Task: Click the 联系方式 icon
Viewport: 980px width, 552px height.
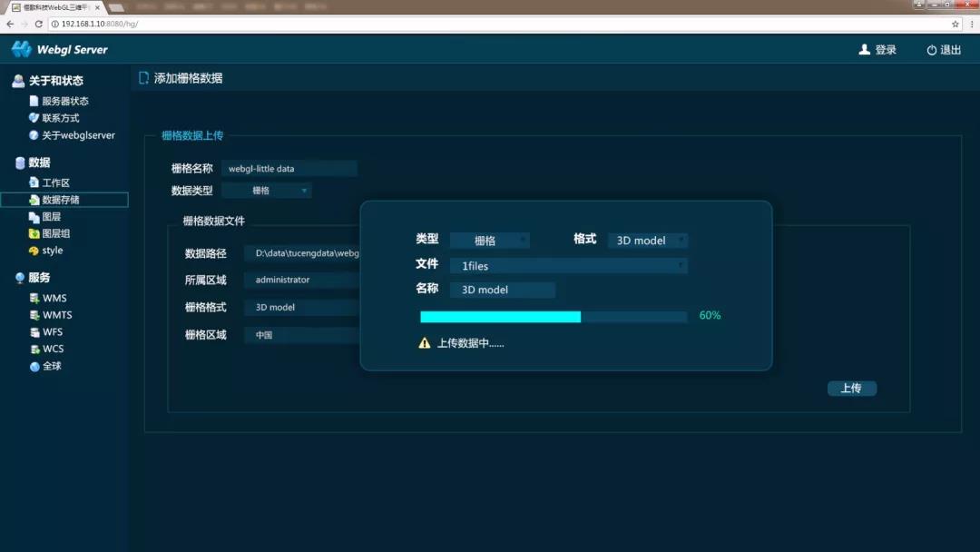Action: (x=34, y=117)
